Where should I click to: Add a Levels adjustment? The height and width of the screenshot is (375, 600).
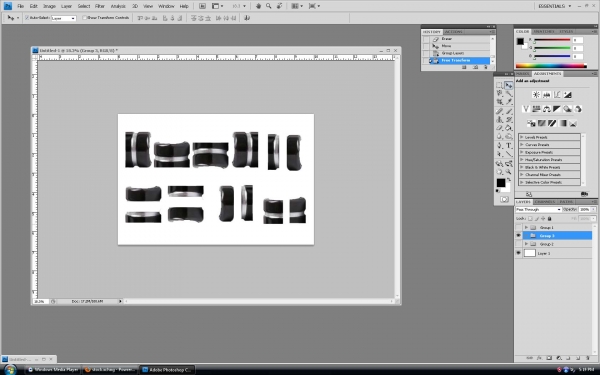coord(546,95)
